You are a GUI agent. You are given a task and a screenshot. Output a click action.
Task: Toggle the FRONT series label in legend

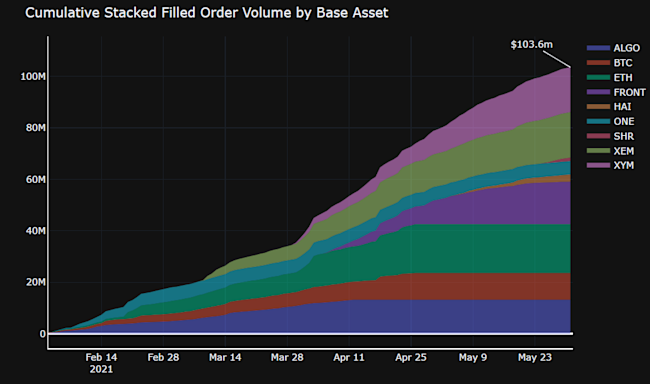point(629,92)
